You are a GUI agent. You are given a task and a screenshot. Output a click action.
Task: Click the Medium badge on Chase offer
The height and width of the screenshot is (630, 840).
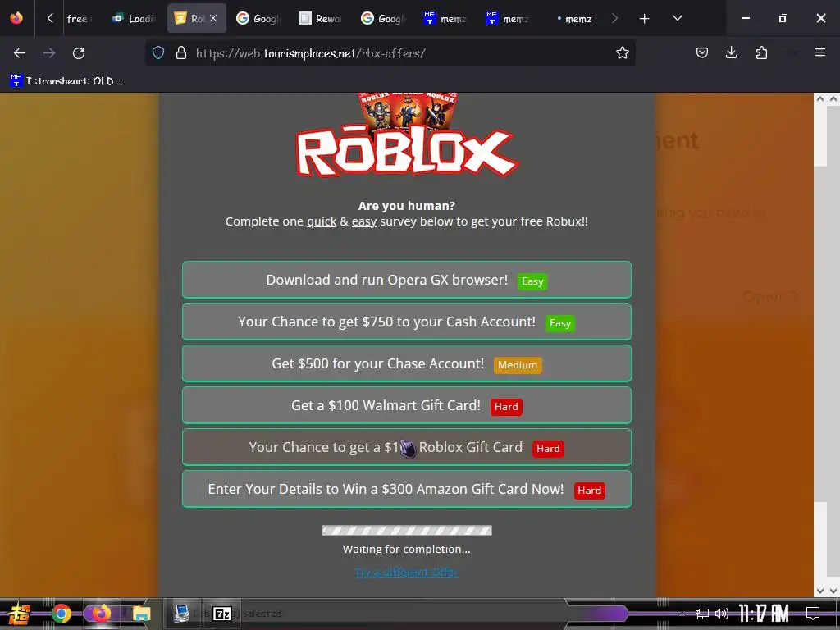coord(518,365)
